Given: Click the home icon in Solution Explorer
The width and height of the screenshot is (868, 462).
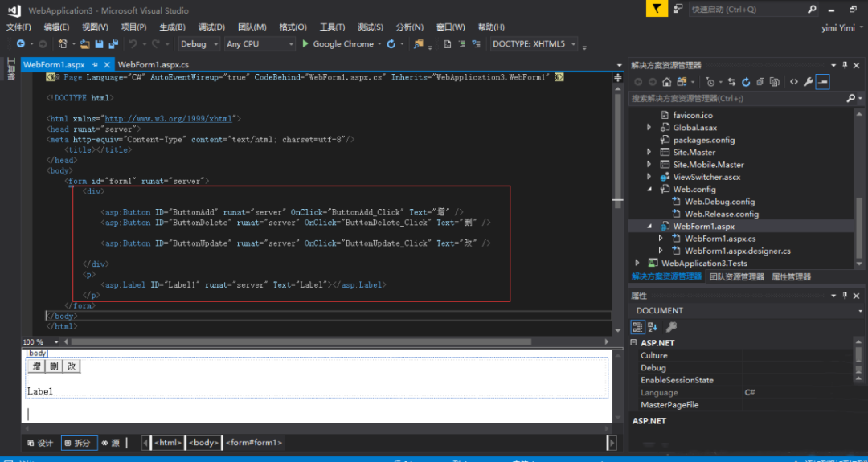Looking at the screenshot, I should coord(665,82).
